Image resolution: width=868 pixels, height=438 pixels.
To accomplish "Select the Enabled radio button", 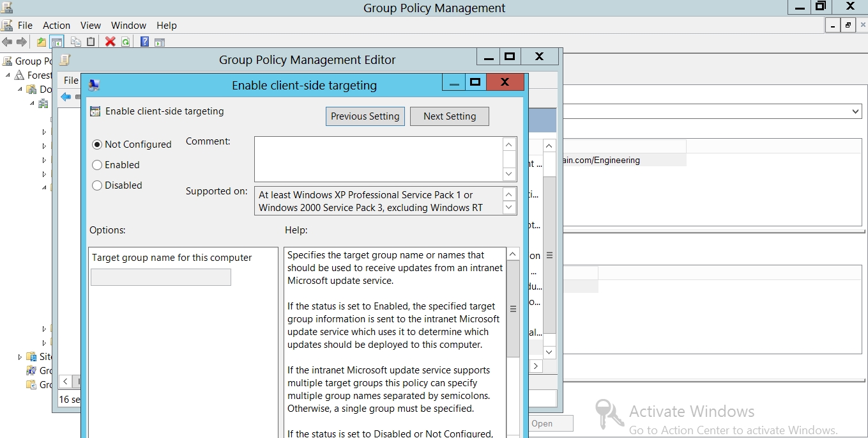I will (97, 165).
